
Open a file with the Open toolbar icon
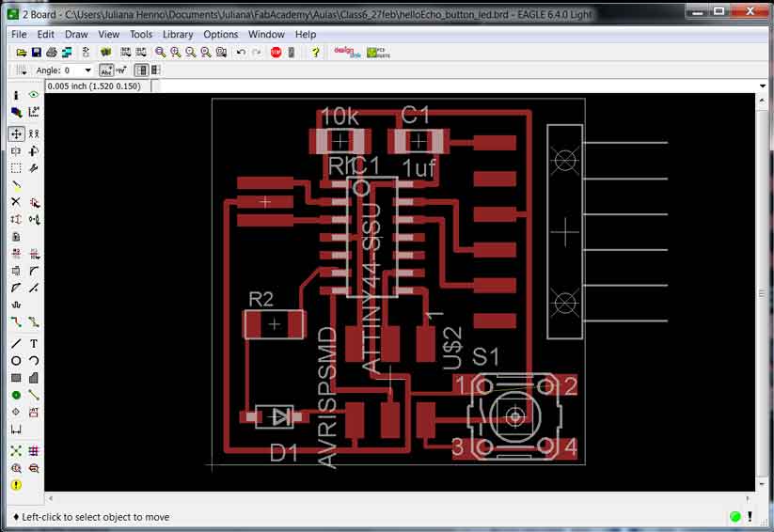(22, 53)
